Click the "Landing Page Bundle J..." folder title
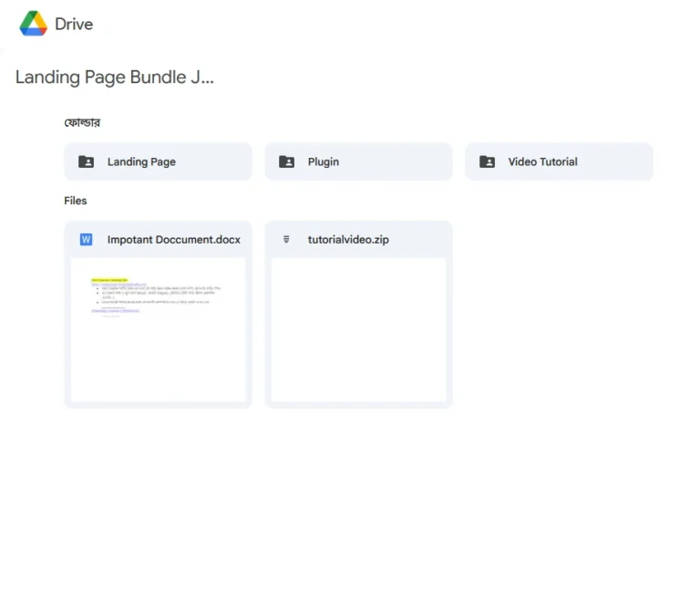700x601 pixels. [114, 78]
